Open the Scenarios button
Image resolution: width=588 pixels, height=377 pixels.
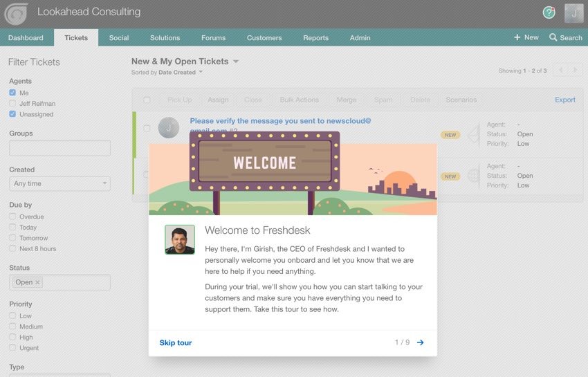pos(461,100)
